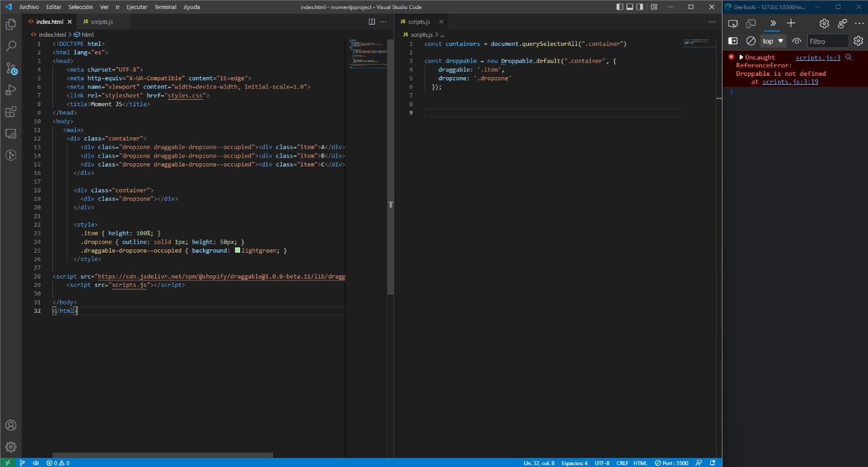
Task: Select the Run and Debug icon
Action: pyautogui.click(x=10, y=90)
